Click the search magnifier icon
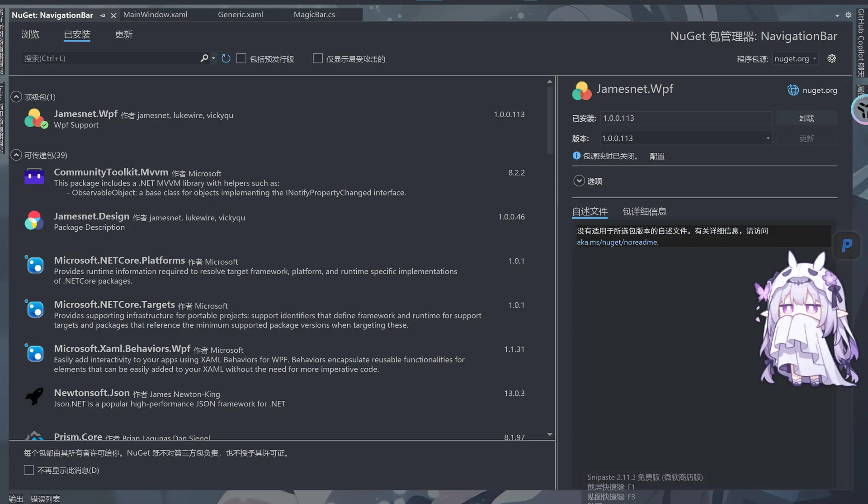Viewport: 868px width, 504px height. coord(204,58)
